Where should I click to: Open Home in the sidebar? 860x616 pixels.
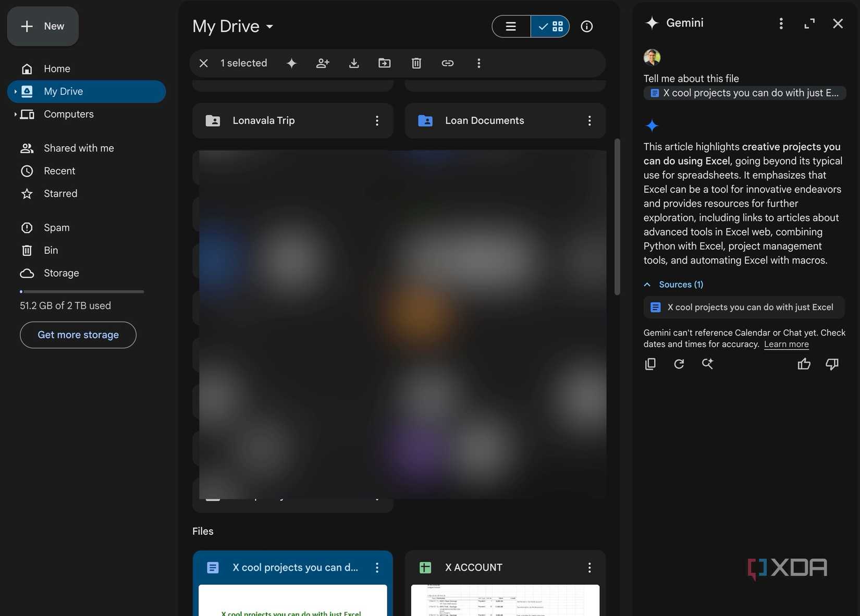[x=57, y=69]
